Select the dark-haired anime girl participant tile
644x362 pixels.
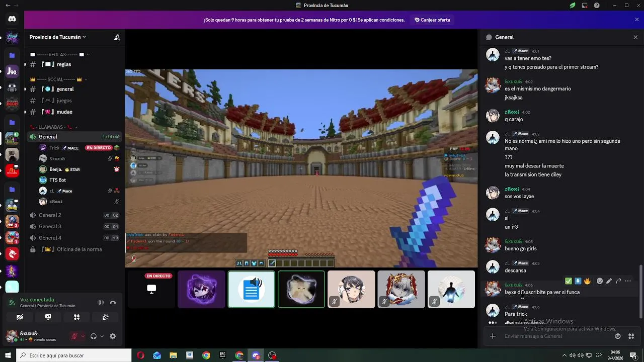(x=351, y=289)
